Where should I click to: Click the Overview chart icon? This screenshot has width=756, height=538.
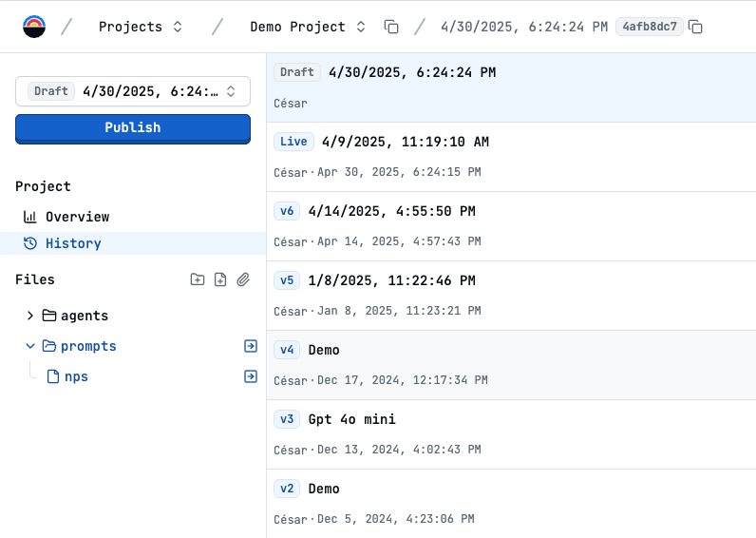coord(29,217)
